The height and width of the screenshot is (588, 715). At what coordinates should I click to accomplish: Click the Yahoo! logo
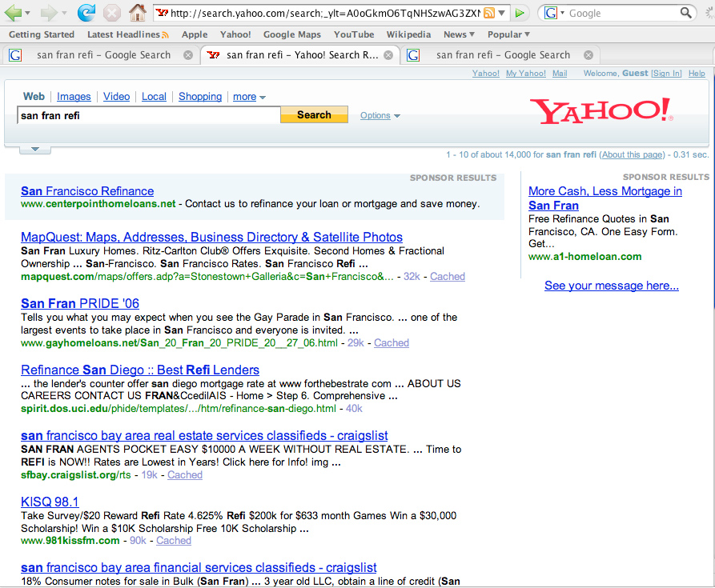point(601,110)
